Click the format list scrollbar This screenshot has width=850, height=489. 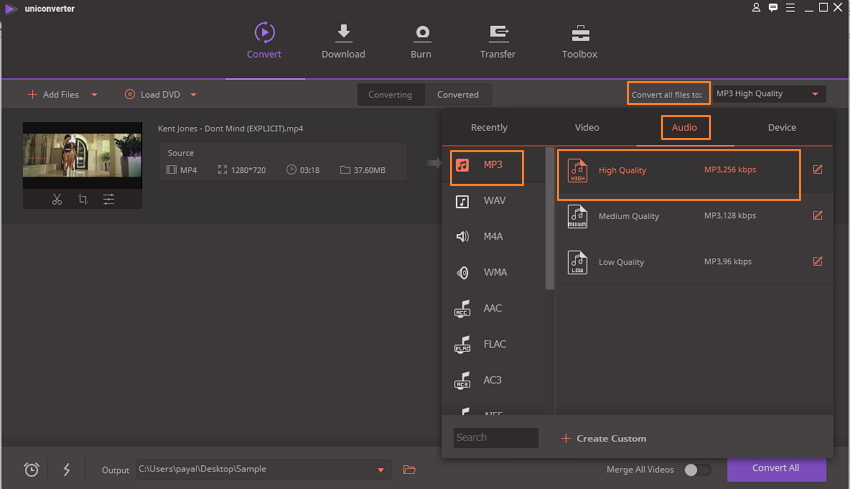click(550, 218)
